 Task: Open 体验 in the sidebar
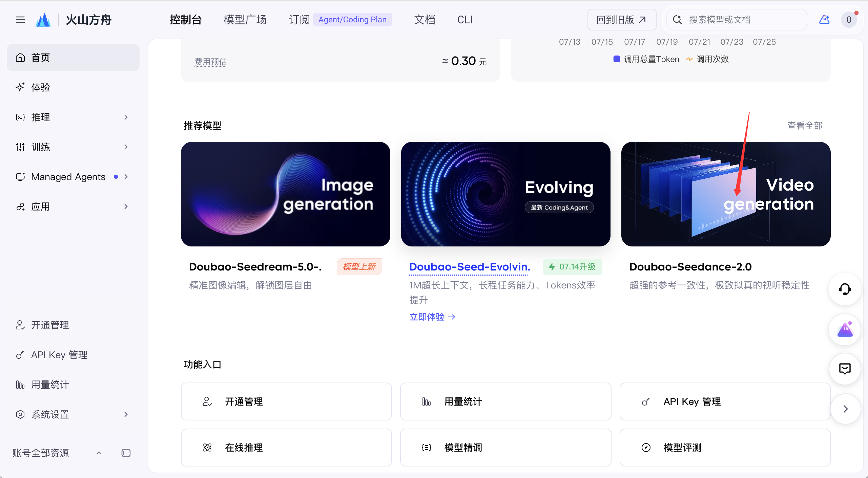pos(73,87)
